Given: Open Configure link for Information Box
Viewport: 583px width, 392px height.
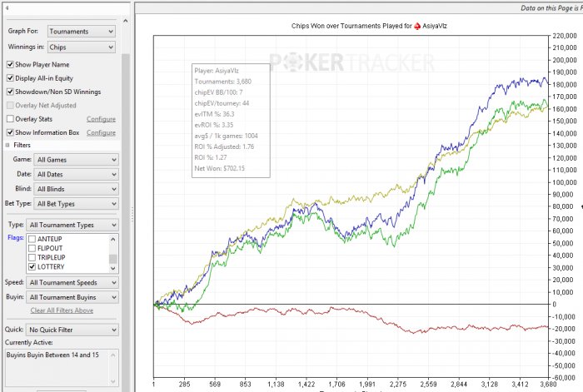Looking at the screenshot, I should [101, 132].
